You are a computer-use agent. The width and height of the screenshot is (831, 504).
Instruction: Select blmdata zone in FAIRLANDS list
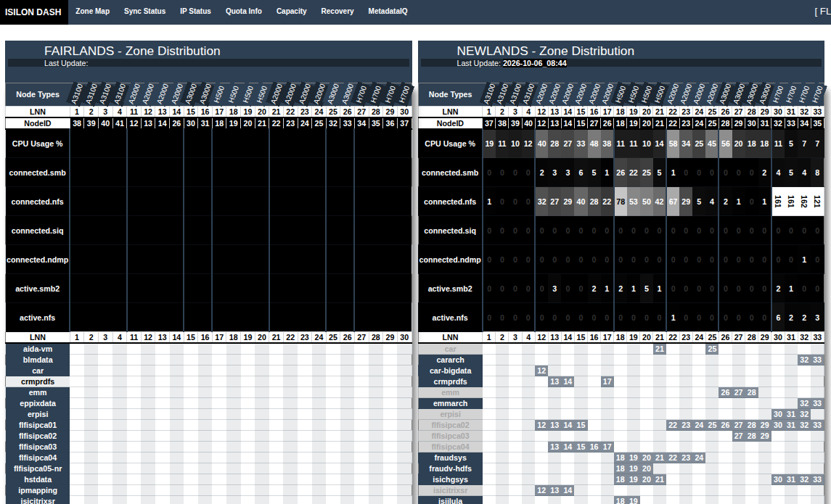(x=38, y=360)
